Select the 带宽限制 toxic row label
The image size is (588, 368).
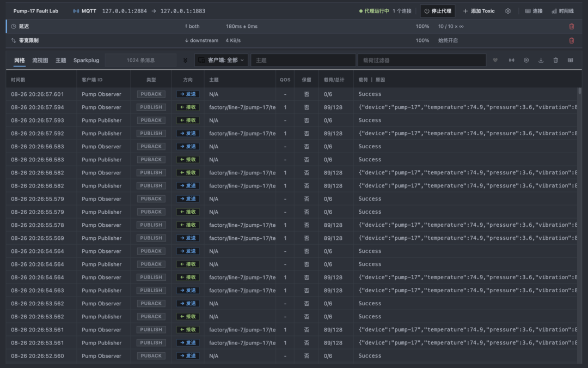point(29,40)
